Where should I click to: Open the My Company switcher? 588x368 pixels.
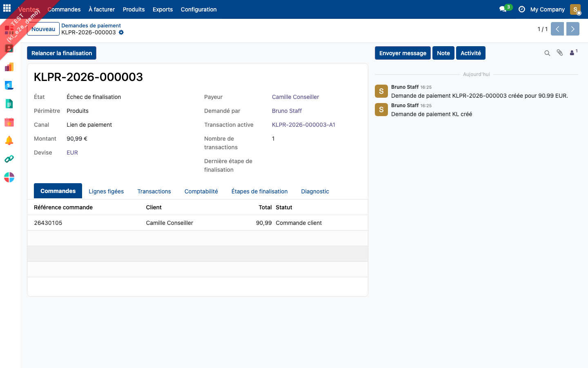pos(548,9)
